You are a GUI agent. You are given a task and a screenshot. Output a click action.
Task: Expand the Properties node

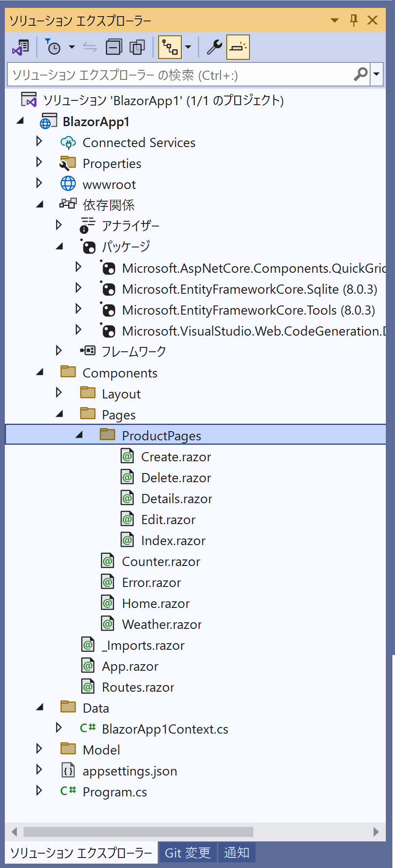(x=39, y=162)
